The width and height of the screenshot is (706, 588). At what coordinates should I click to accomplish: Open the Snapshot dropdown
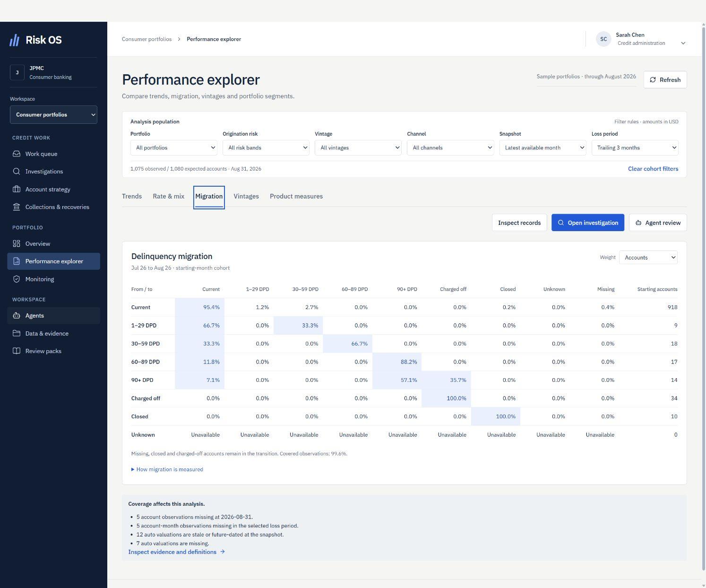coord(542,148)
